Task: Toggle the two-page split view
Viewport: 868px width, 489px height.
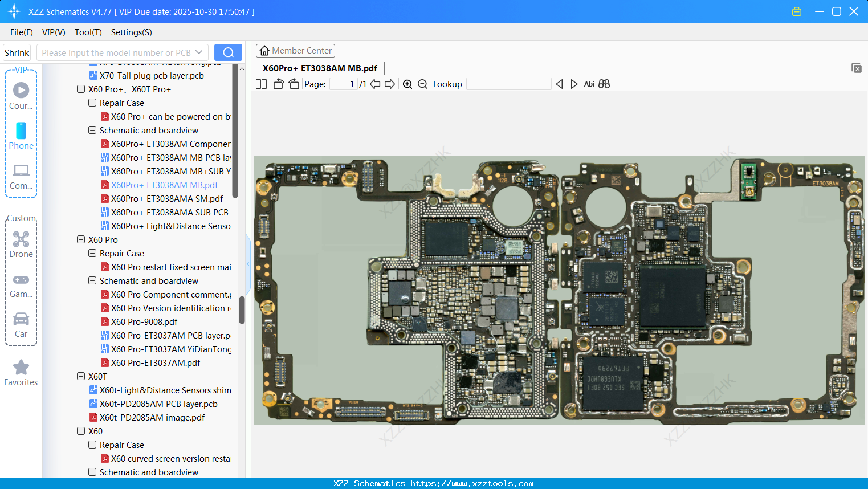Action: click(261, 84)
